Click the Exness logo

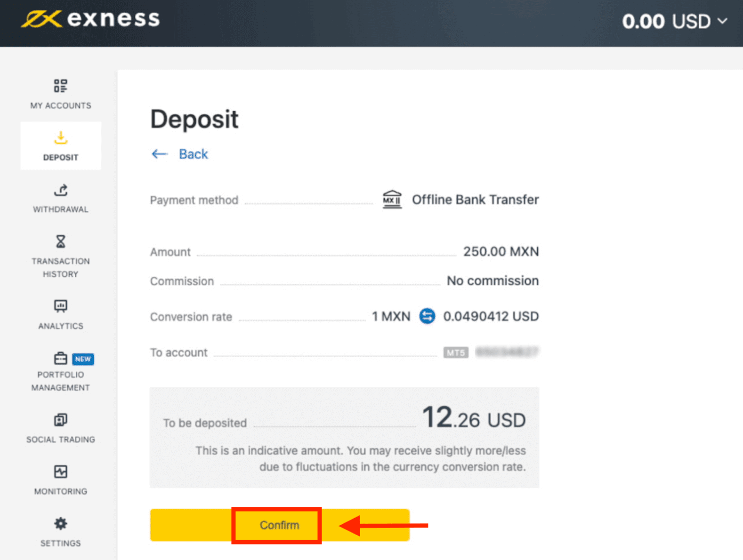click(x=90, y=20)
